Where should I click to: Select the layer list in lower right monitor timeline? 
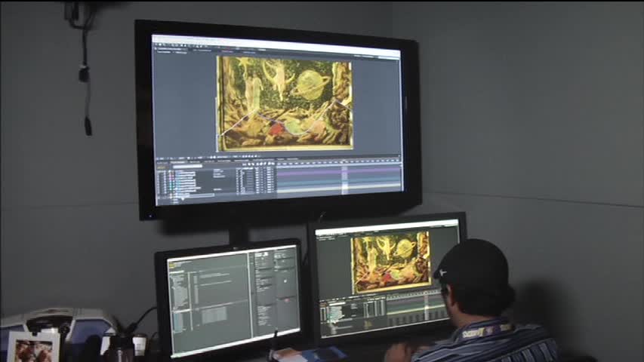[x=340, y=311]
